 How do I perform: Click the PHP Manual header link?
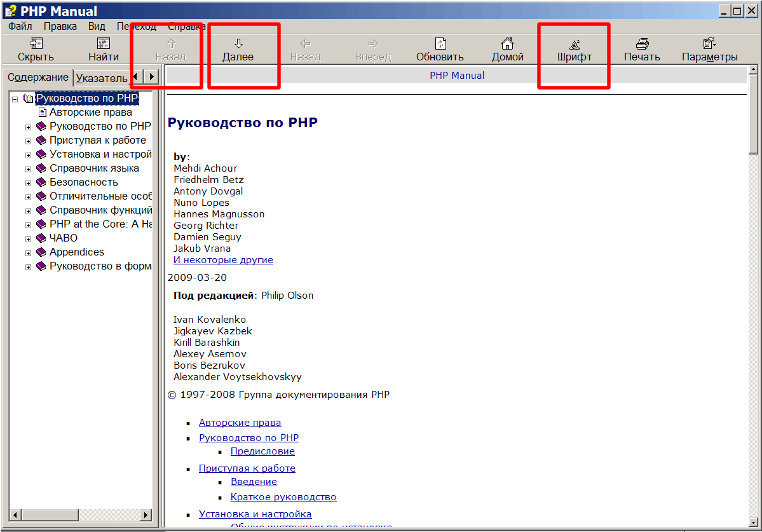pyautogui.click(x=457, y=75)
